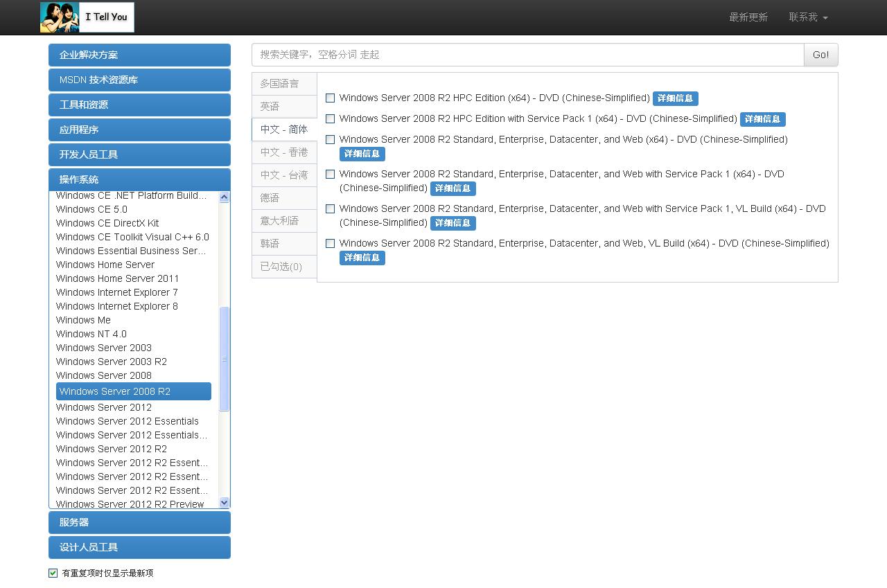The height and width of the screenshot is (588, 887).
Task: Select Windows CE Toolkit Visual C++ 6.0
Action: (132, 237)
